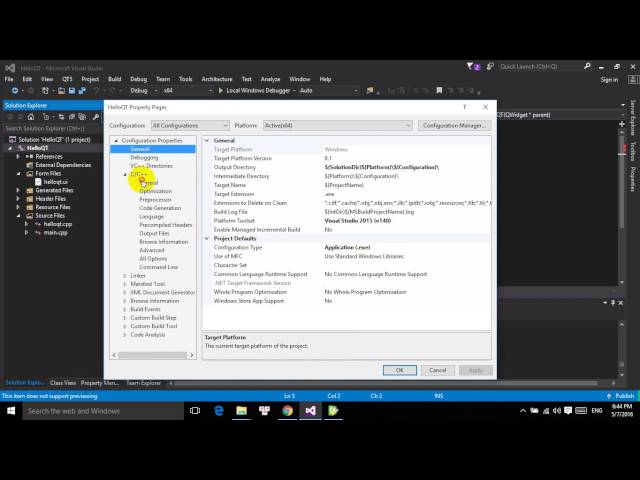Expand the Header Files folder in Solution Explorer
Screen dimensions: 640x480
coord(18,199)
